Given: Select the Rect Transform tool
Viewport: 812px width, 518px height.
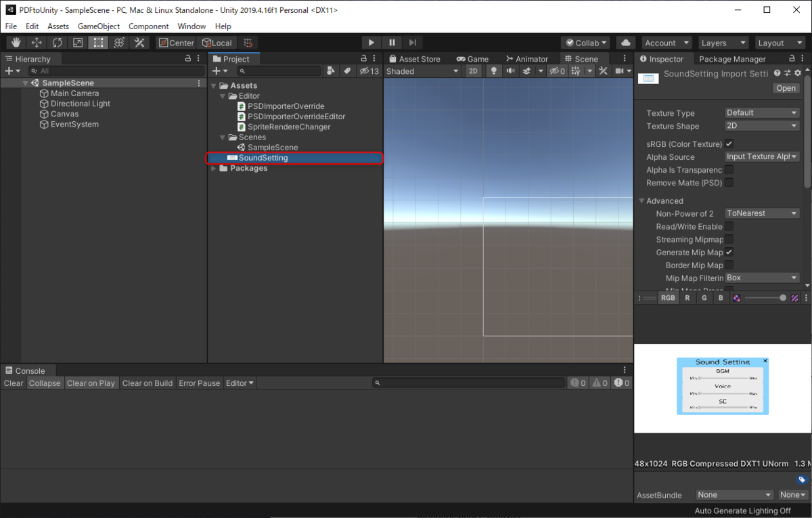Looking at the screenshot, I should point(99,43).
